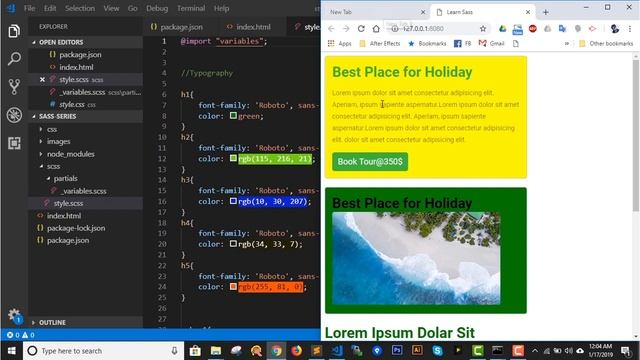640x360 pixels.
Task: Open package-lock.json in the file tree
Action: coord(76,228)
